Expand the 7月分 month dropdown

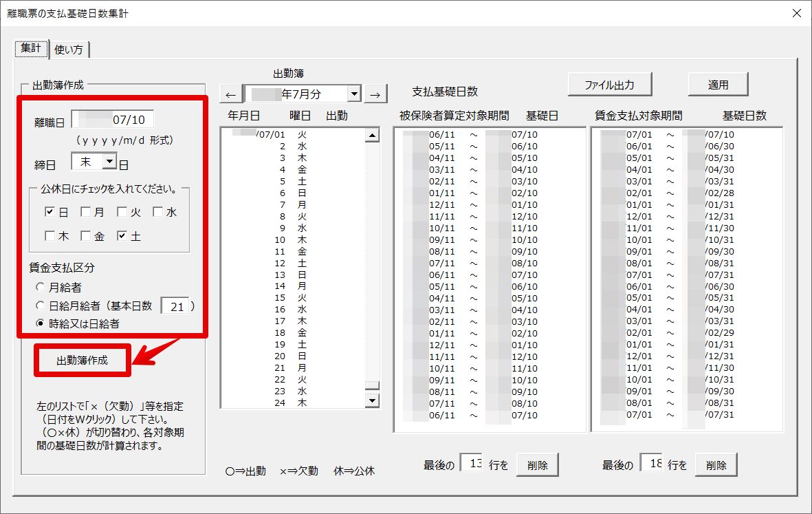coord(354,94)
